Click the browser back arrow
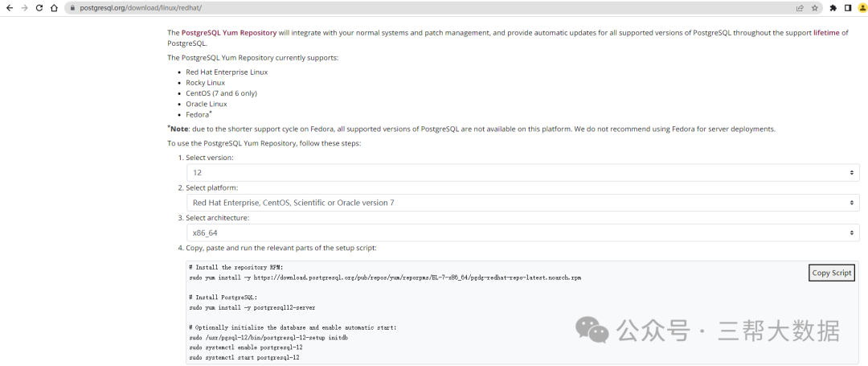 coord(9,8)
